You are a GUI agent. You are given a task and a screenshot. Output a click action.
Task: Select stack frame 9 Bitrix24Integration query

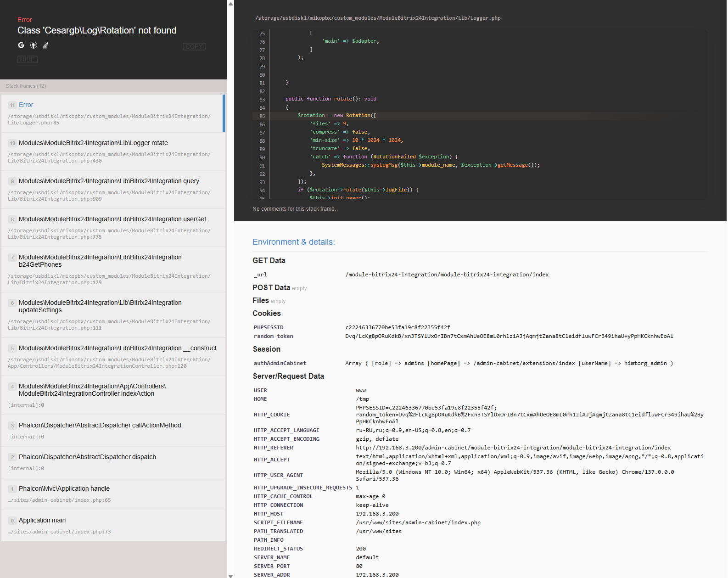click(x=113, y=190)
